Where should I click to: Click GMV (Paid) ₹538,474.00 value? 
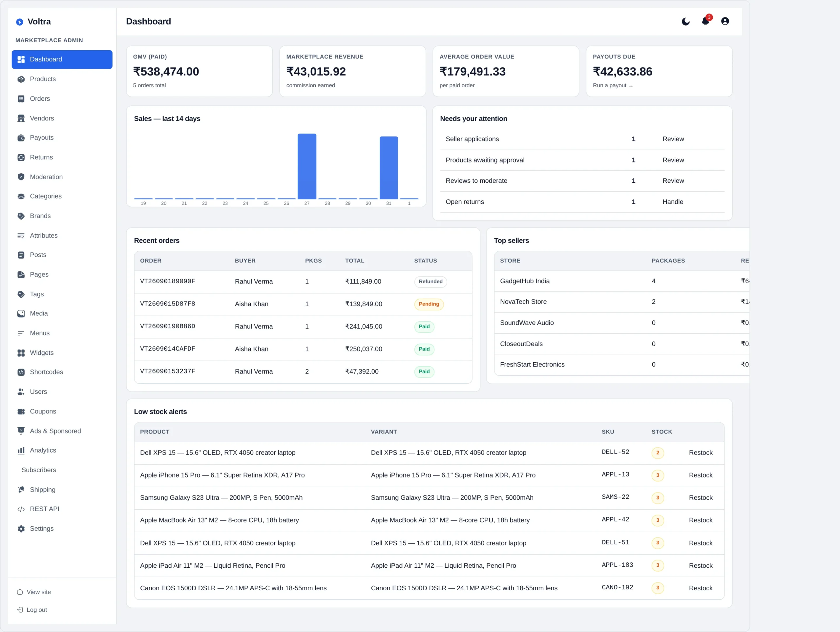pos(166,72)
